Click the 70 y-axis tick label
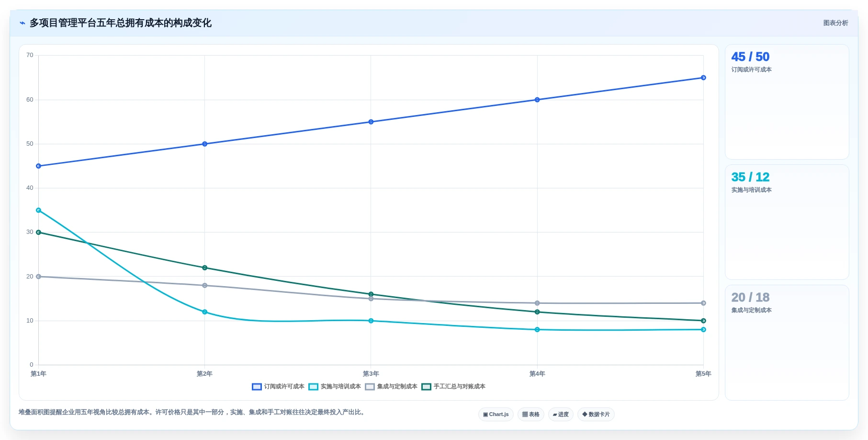 [30, 55]
